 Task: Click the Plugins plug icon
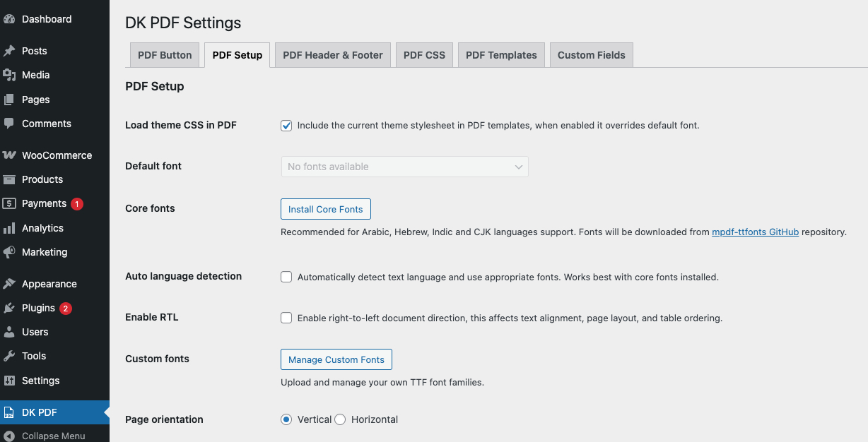tap(9, 308)
